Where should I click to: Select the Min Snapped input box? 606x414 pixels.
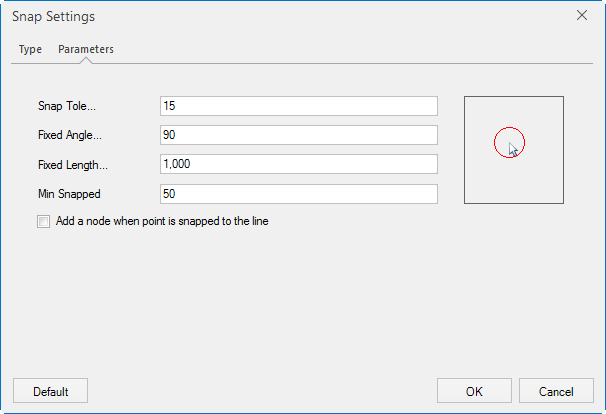(298, 194)
